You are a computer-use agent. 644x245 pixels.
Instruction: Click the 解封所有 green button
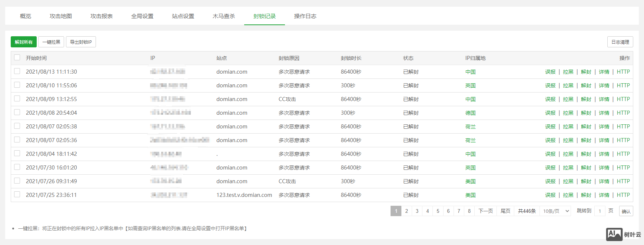24,42
